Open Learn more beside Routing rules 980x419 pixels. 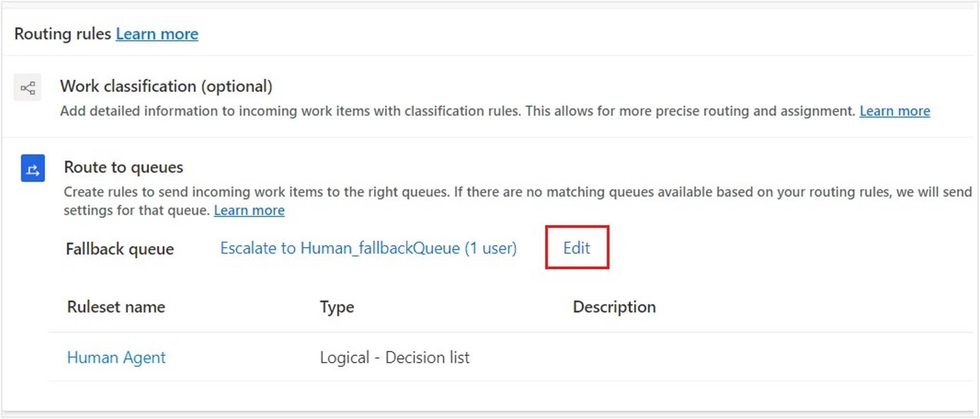point(157,34)
